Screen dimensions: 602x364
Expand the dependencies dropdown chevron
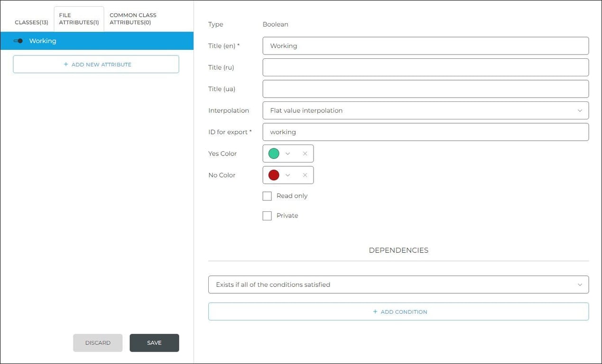click(x=580, y=284)
